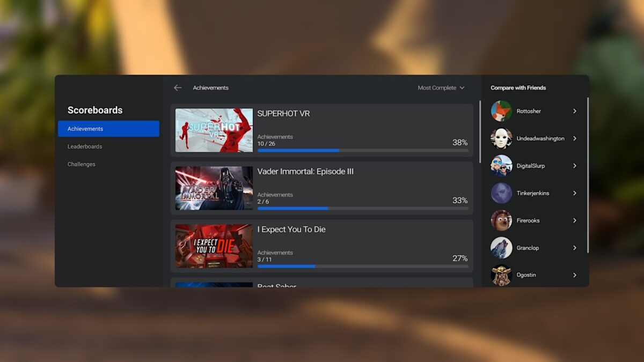Switch to the Leaderboards tab
Image resolution: width=644 pixels, height=362 pixels.
tap(85, 146)
